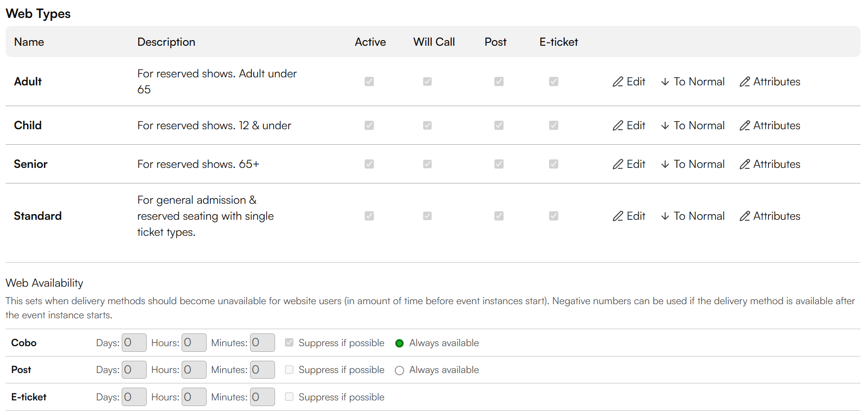Image resolution: width=868 pixels, height=415 pixels.
Task: Click the Edit link for Senior
Action: (636, 164)
